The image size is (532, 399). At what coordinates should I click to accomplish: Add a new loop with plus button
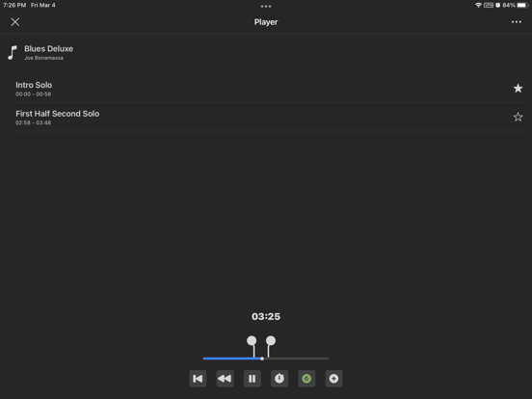click(x=333, y=379)
